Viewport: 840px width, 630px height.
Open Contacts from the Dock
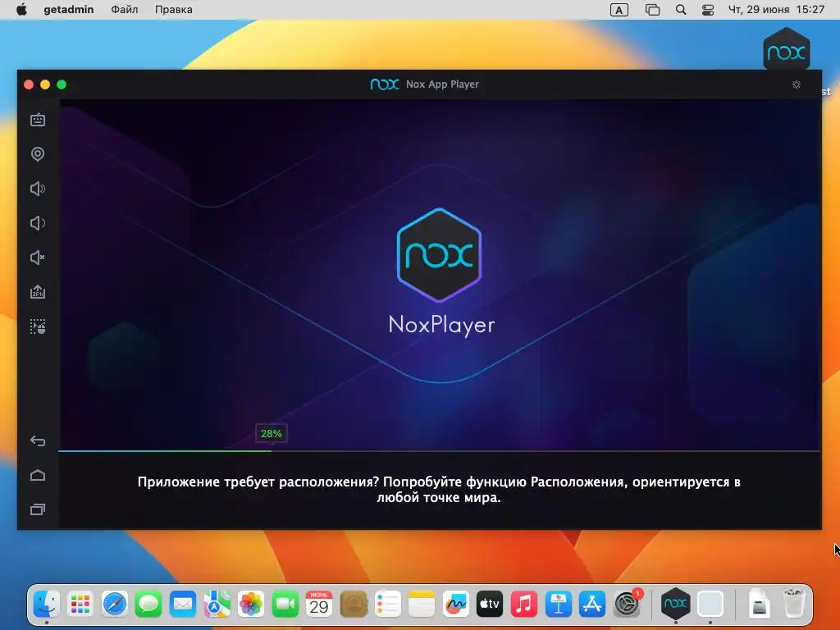coord(353,605)
